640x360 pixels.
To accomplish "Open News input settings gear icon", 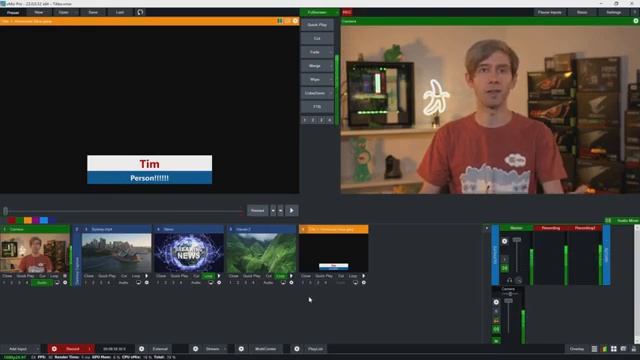I will tap(219, 282).
